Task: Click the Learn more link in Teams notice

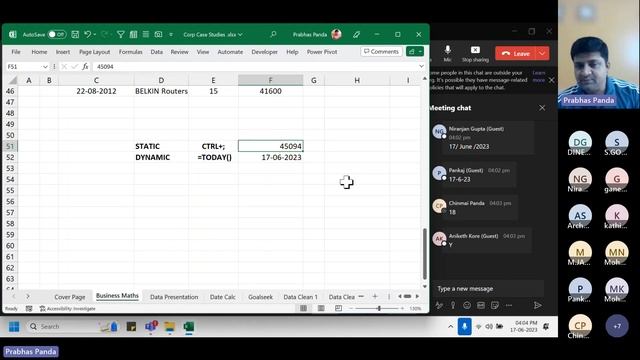Action: click(x=539, y=76)
